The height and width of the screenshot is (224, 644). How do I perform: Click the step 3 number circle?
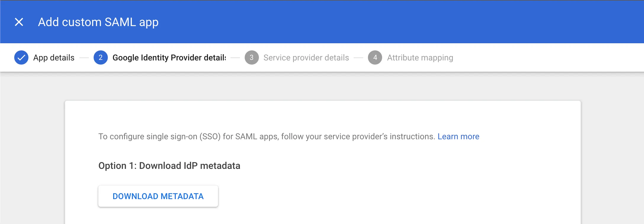coord(251,57)
